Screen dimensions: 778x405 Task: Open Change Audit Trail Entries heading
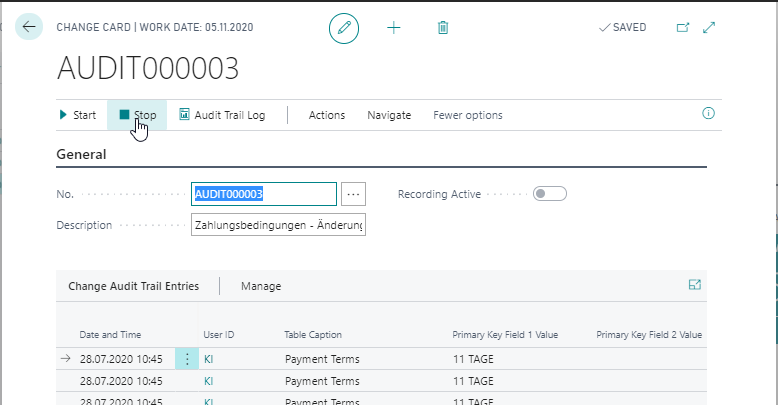[133, 286]
